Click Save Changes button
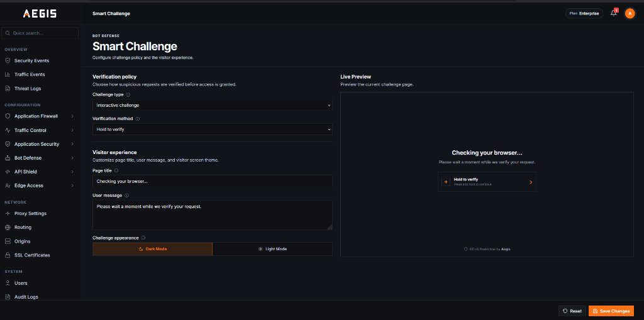The width and height of the screenshot is (644, 320). tap(611, 311)
